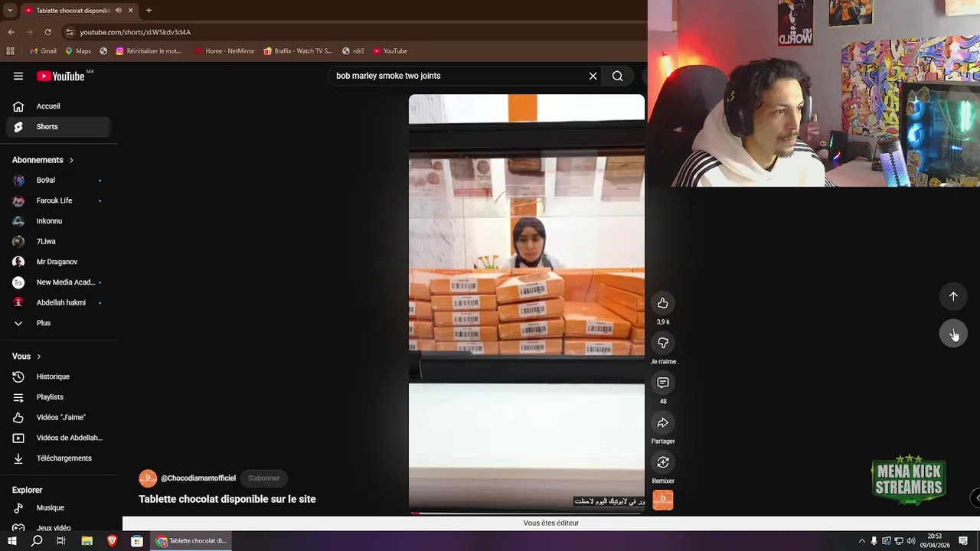
Task: Expand the Abonnements section
Action: coord(43,160)
